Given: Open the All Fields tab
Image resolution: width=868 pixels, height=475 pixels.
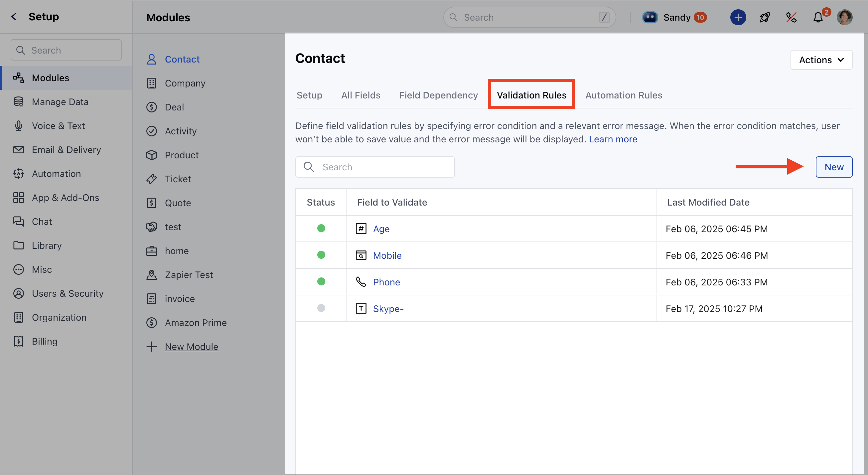Looking at the screenshot, I should 361,95.
